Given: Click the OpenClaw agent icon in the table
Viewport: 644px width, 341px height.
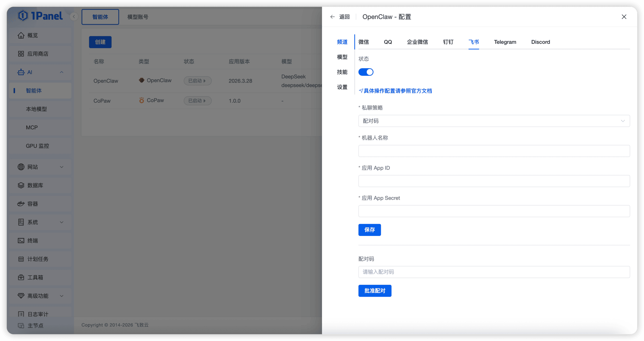Looking at the screenshot, I should click(142, 80).
